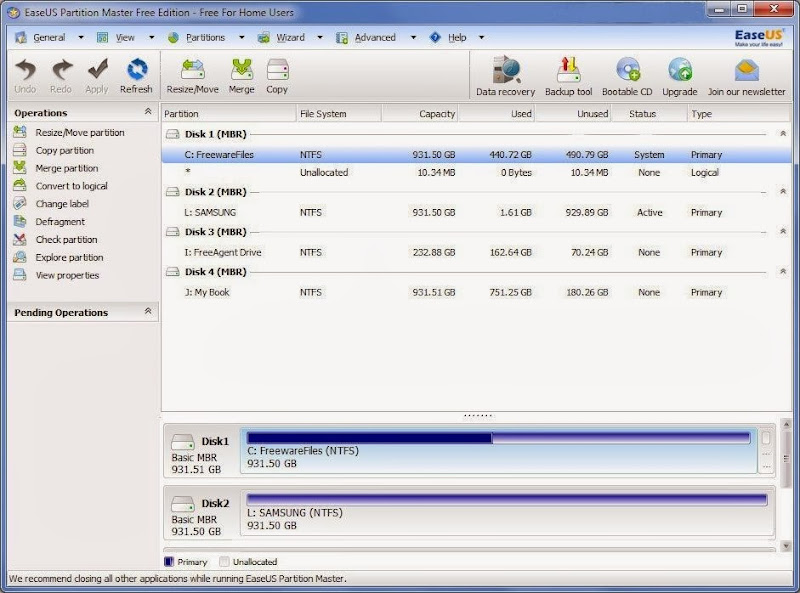Select the I: FreeAgent Drive row
Screen dimensions: 800x593
476,252
